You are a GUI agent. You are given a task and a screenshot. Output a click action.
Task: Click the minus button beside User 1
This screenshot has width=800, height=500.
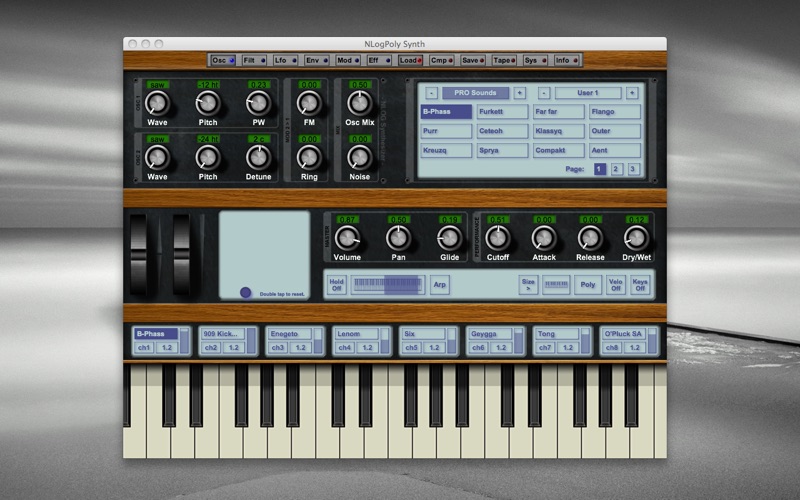pyautogui.click(x=543, y=93)
